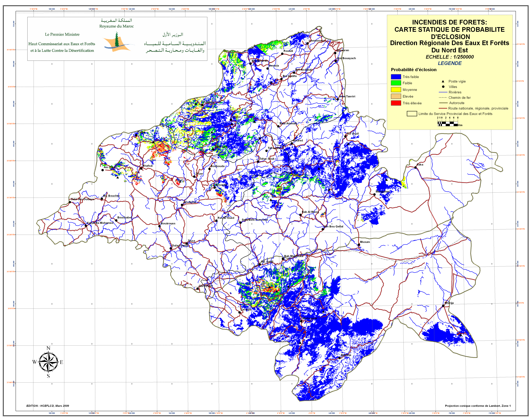
Task: Select the Faible green swatch
Action: [x=396, y=83]
